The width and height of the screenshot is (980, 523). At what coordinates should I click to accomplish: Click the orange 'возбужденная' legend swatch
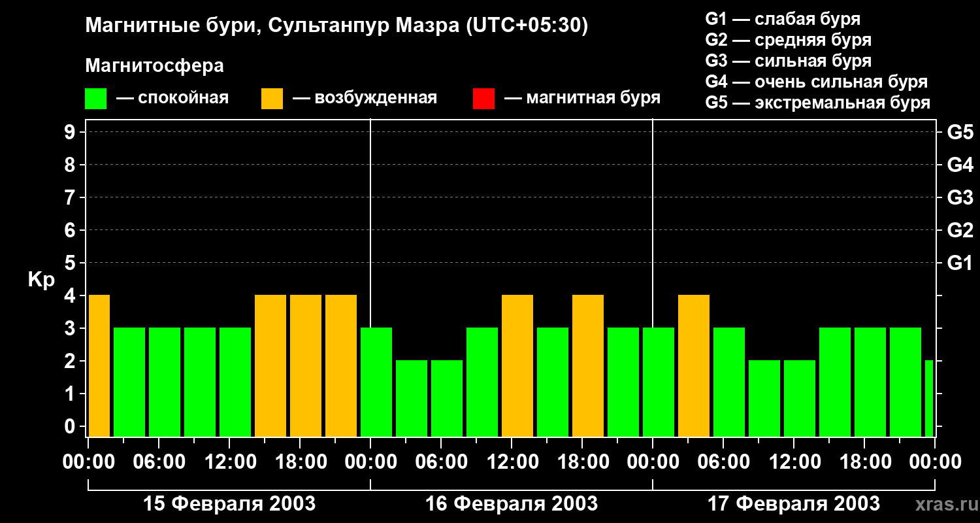point(272,99)
